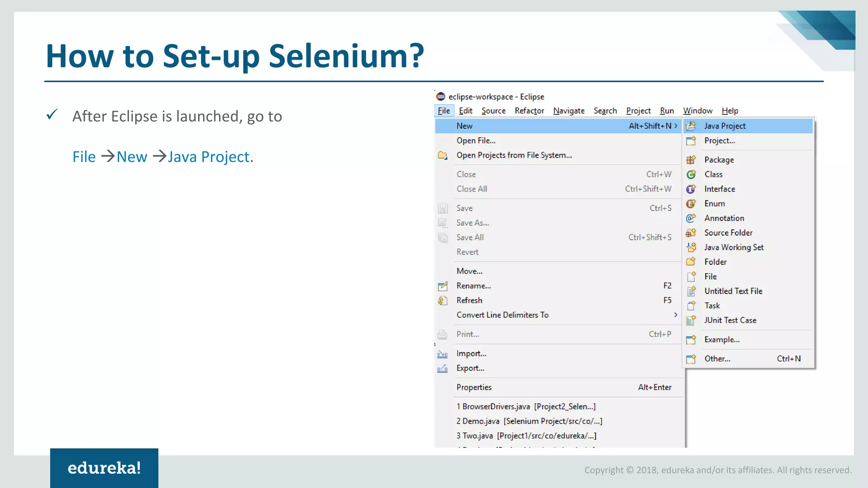Screen dimensions: 868x488
Task: Click the File icon in New submenu
Action: 691,277
